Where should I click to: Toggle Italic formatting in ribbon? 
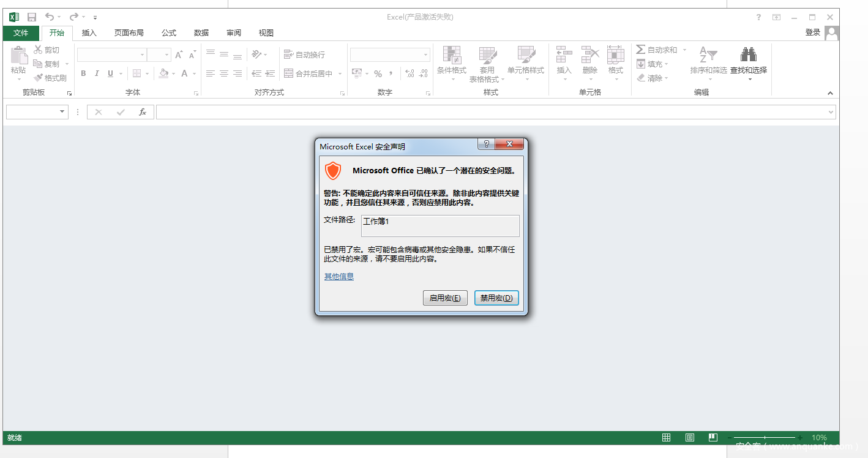[x=97, y=73]
